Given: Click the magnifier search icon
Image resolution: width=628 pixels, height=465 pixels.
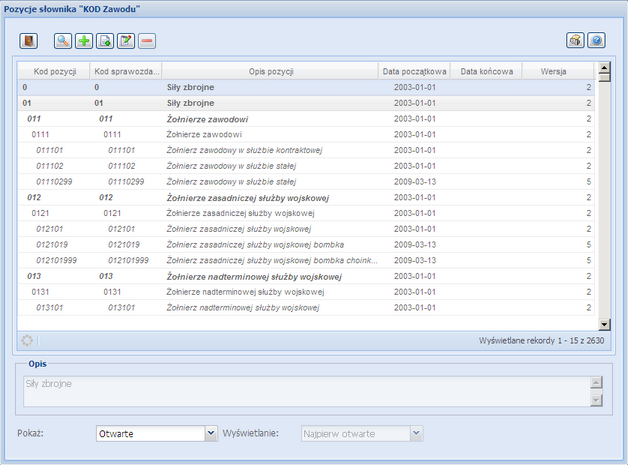Looking at the screenshot, I should click(x=63, y=41).
